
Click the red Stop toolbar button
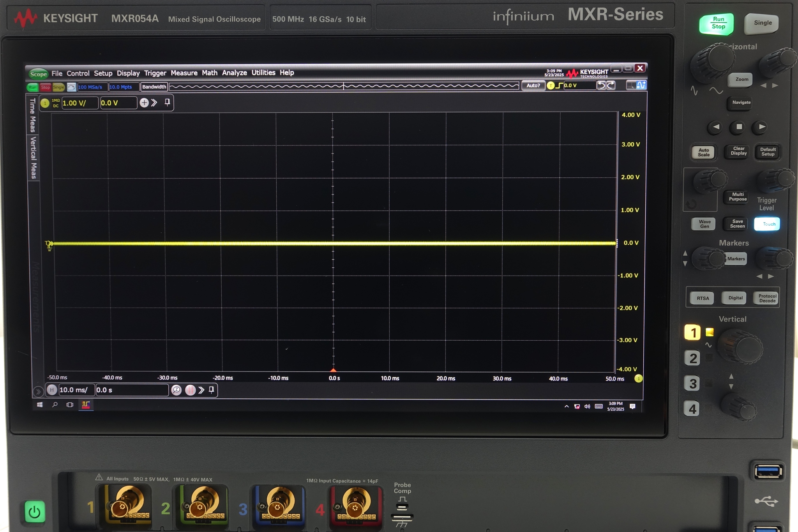click(46, 87)
